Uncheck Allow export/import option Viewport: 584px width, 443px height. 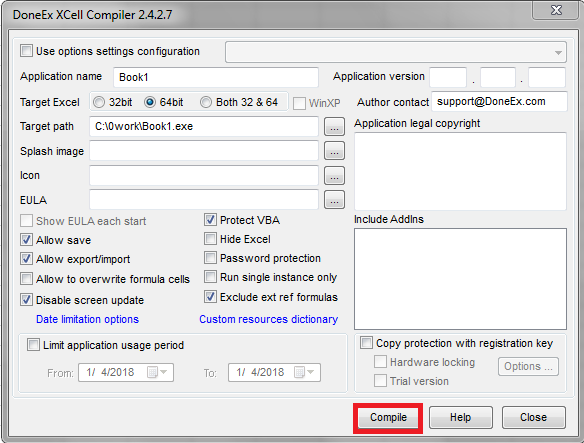click(x=26, y=259)
